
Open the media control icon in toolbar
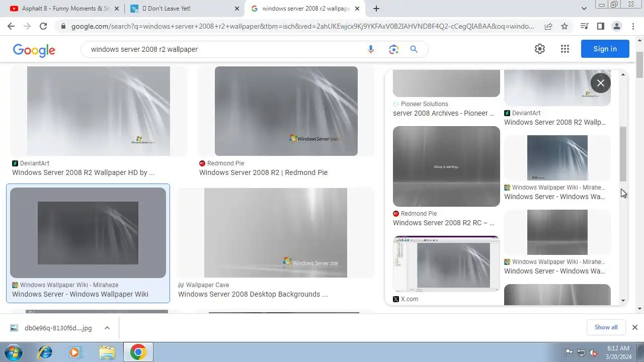point(584,26)
